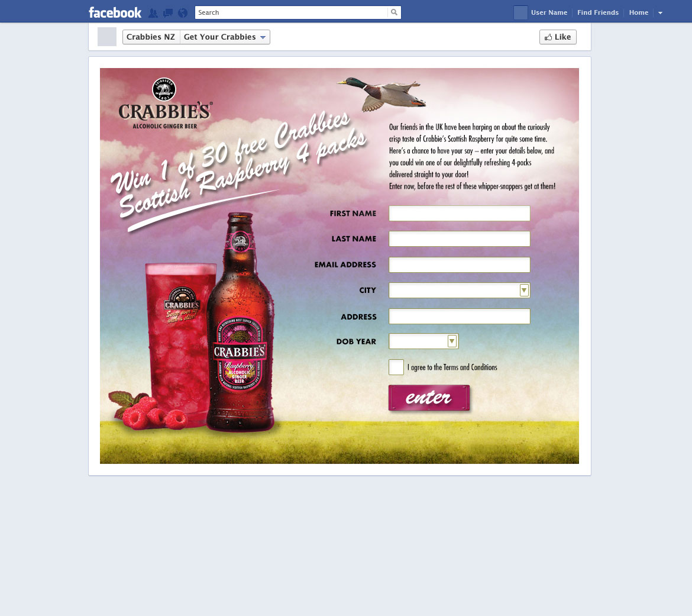Go to Home in top bar
692x616 pixels.
[638, 12]
